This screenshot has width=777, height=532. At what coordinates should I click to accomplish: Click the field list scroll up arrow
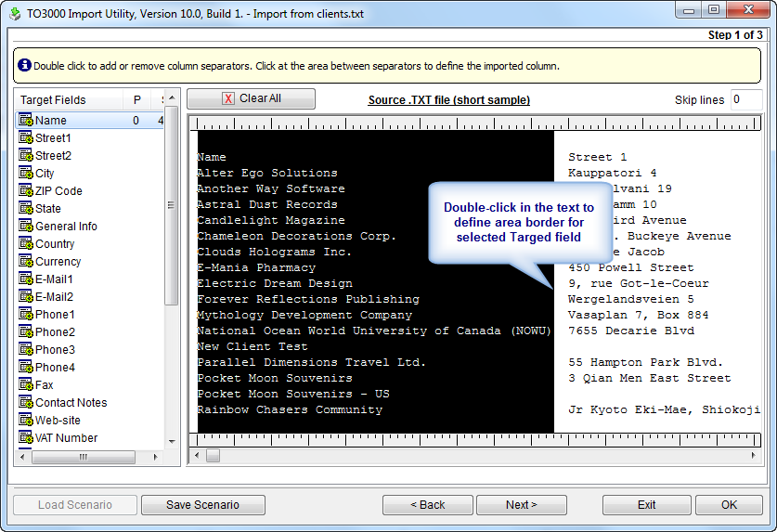172,97
